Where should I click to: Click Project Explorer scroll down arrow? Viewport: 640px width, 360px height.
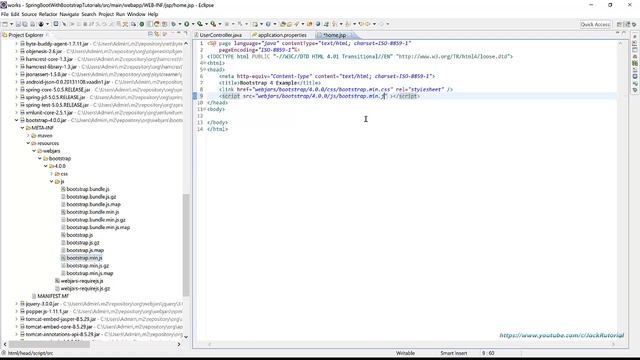pos(186,337)
